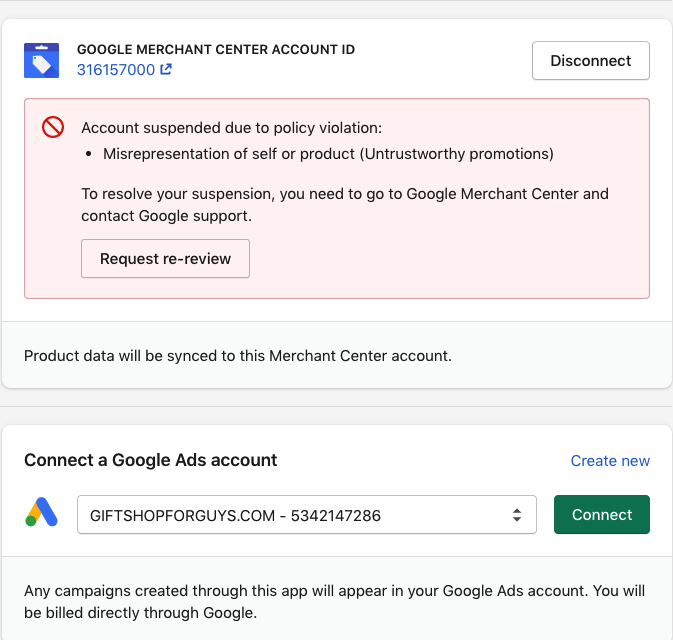
Task: Click the Google Ads logo icon
Action: pyautogui.click(x=42, y=514)
